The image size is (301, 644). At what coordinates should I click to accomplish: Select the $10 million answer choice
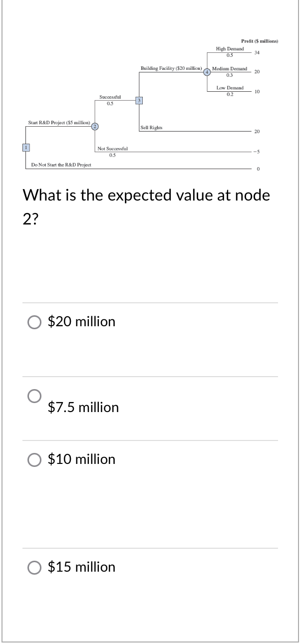point(34,460)
